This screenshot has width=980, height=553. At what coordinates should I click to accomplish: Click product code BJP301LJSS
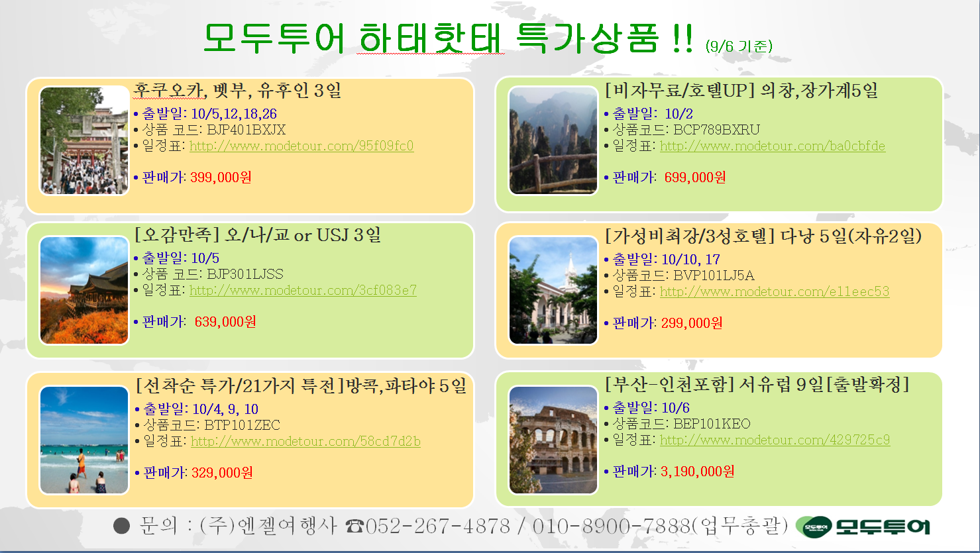(x=245, y=274)
